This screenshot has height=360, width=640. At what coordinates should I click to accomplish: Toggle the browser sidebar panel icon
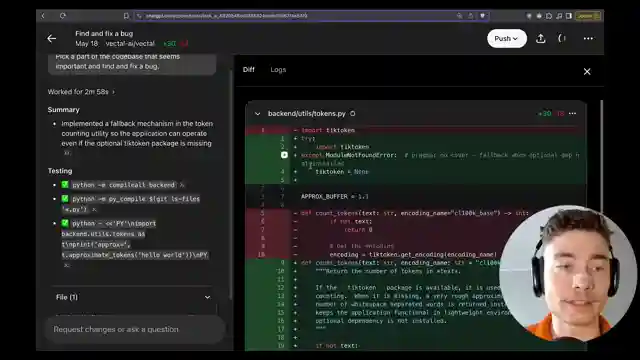point(569,16)
